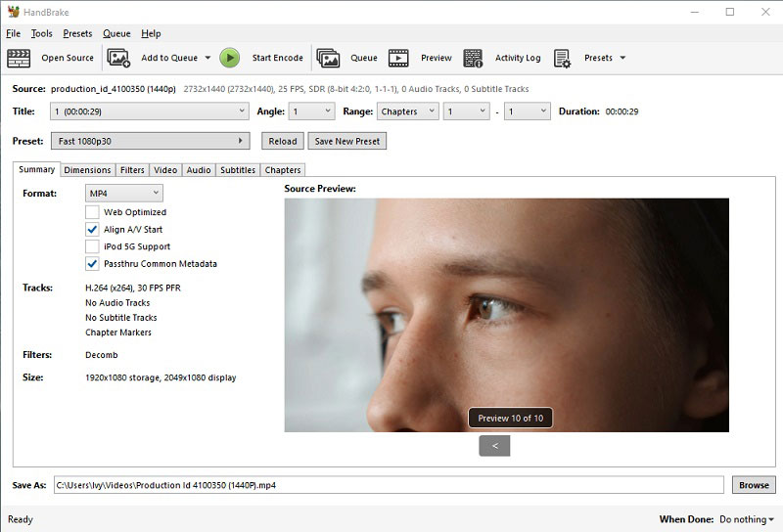Viewport: 783px width, 532px height.
Task: Open the Angle dropdown
Action: pyautogui.click(x=311, y=111)
